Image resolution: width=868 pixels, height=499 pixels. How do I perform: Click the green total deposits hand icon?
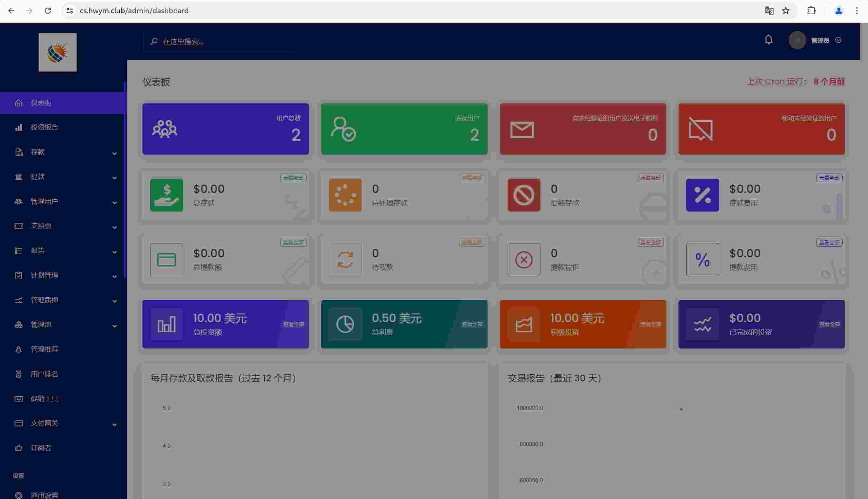pos(166,195)
